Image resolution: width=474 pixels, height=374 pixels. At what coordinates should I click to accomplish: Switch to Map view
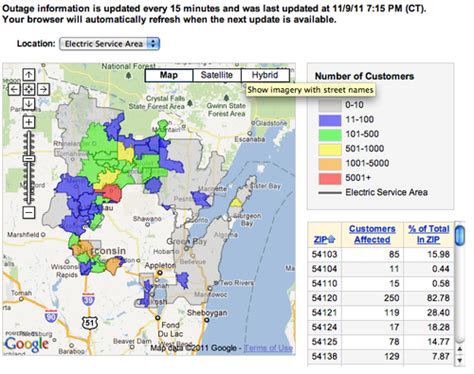click(169, 75)
